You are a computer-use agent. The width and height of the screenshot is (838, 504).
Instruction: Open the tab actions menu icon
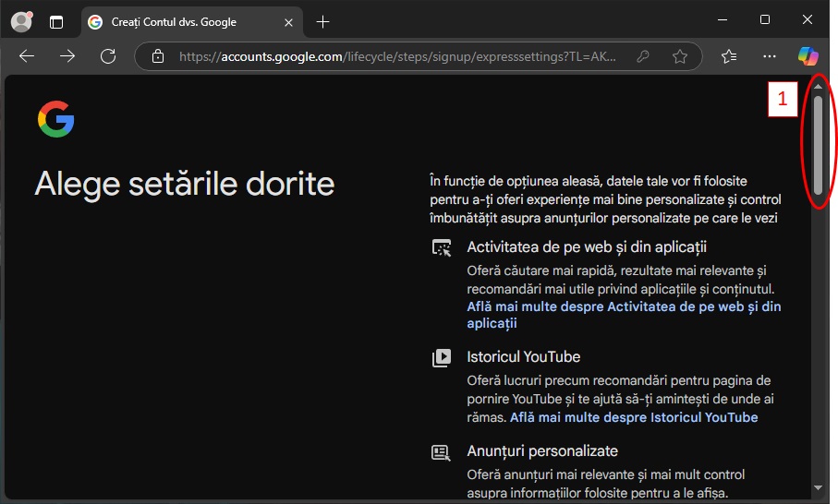click(56, 21)
